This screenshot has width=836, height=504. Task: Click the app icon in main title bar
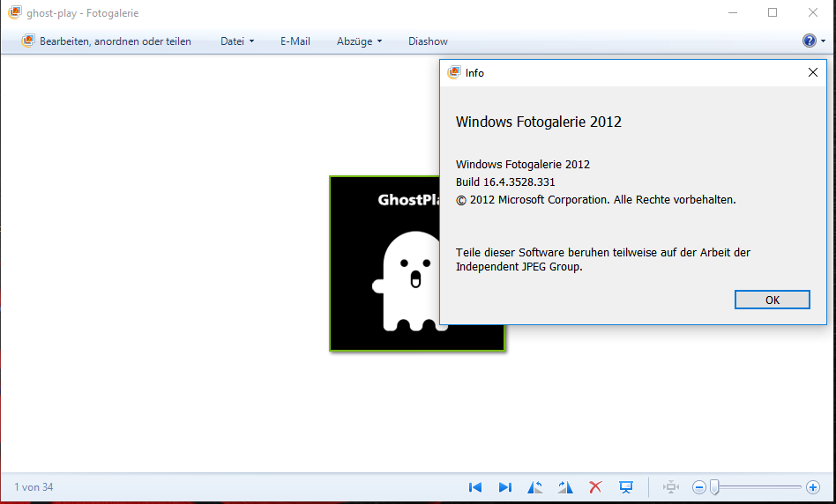pyautogui.click(x=15, y=12)
